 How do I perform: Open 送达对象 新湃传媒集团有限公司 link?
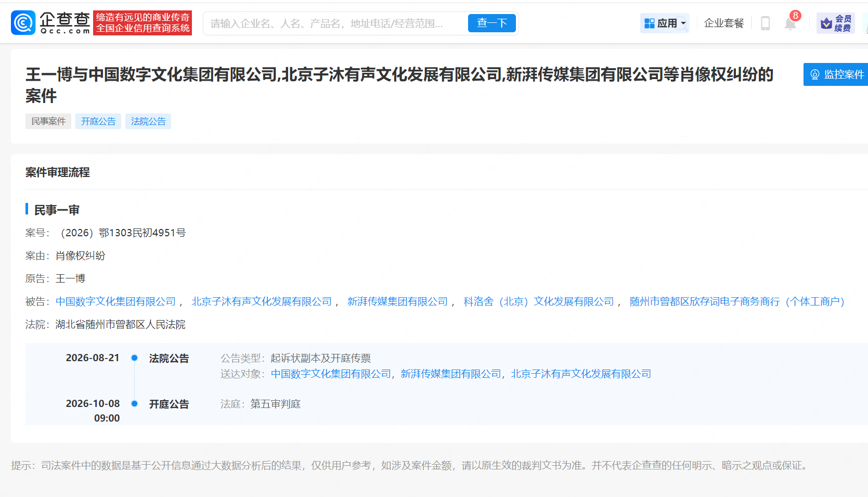click(451, 374)
